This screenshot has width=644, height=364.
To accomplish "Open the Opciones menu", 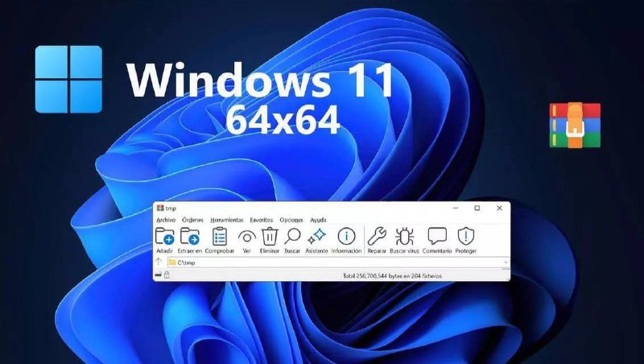I will pos(291,220).
